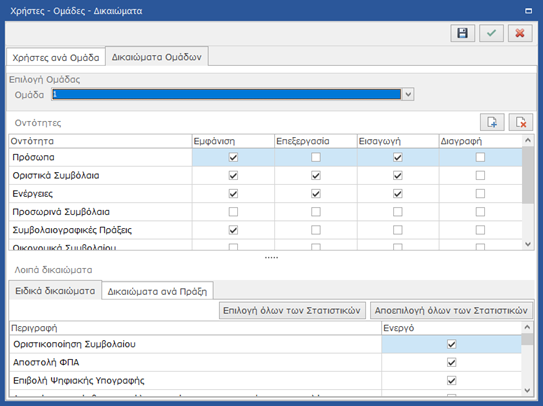Click the remove entity document icon
The height and width of the screenshot is (406, 543).
(x=520, y=122)
